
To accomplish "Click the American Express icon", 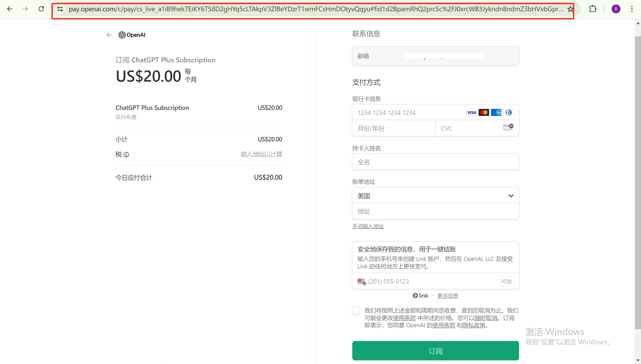I will click(x=496, y=112).
